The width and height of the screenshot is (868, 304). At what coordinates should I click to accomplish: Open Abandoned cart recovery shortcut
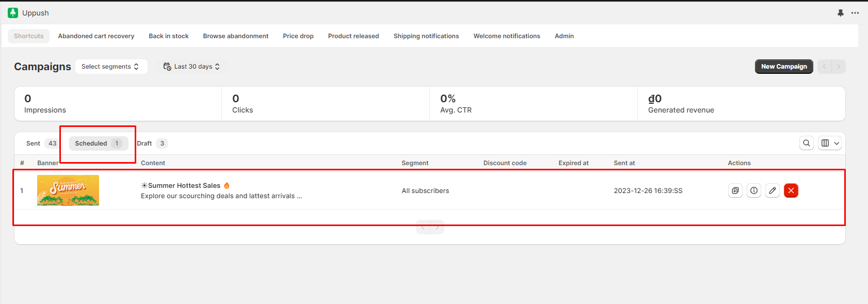point(96,36)
